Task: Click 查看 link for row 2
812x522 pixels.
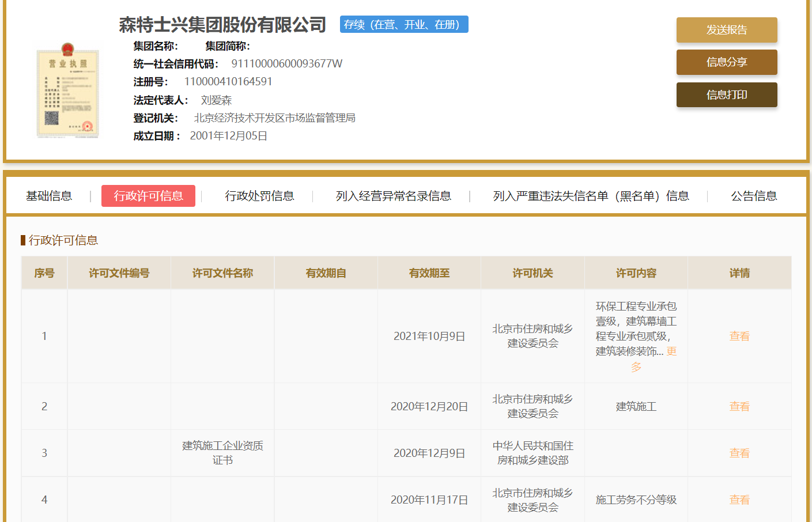Action: 739,406
